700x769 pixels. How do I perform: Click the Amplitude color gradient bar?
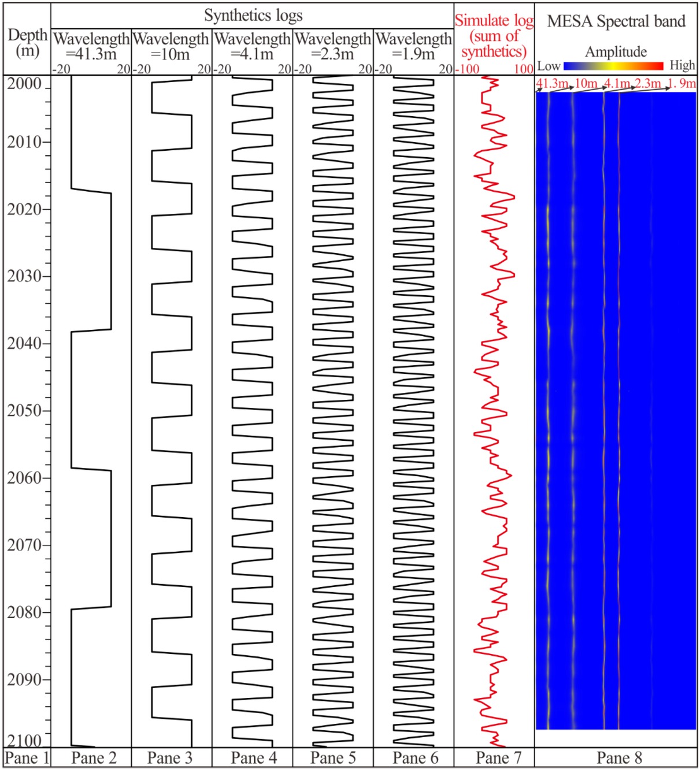coord(614,65)
